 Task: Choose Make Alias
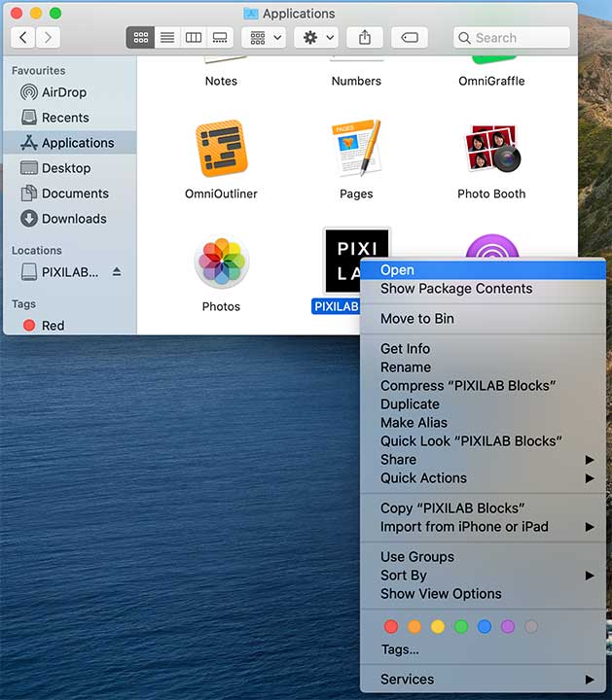(x=483, y=422)
